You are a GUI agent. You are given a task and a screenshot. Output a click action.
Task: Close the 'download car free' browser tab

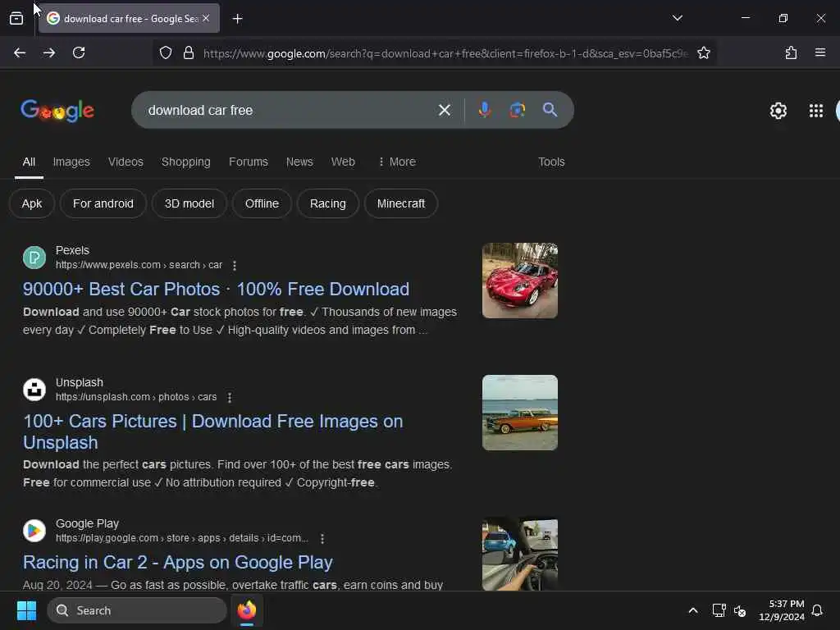[206, 18]
